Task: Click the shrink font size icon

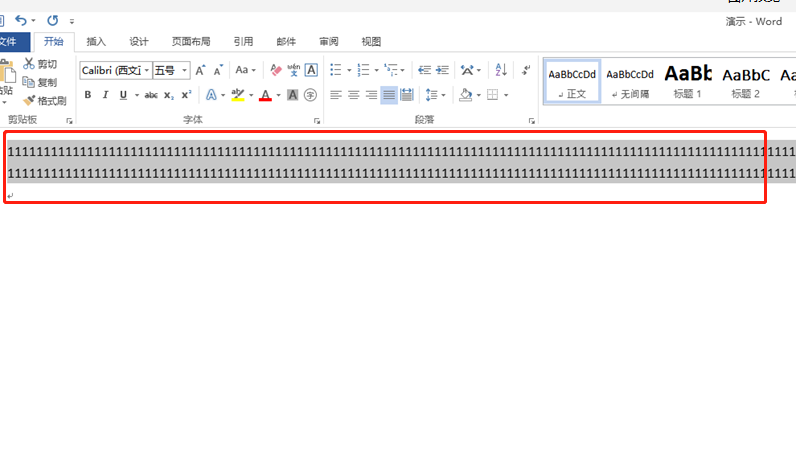Action: click(218, 70)
